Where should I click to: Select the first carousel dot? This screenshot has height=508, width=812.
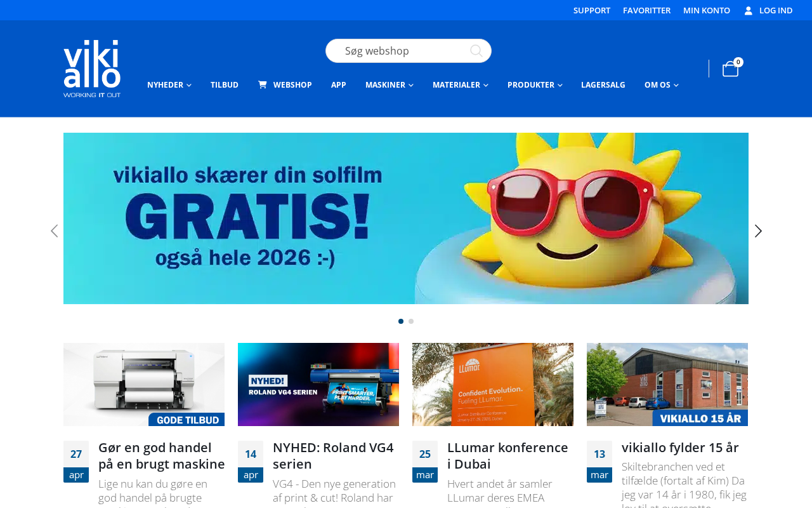[401, 321]
